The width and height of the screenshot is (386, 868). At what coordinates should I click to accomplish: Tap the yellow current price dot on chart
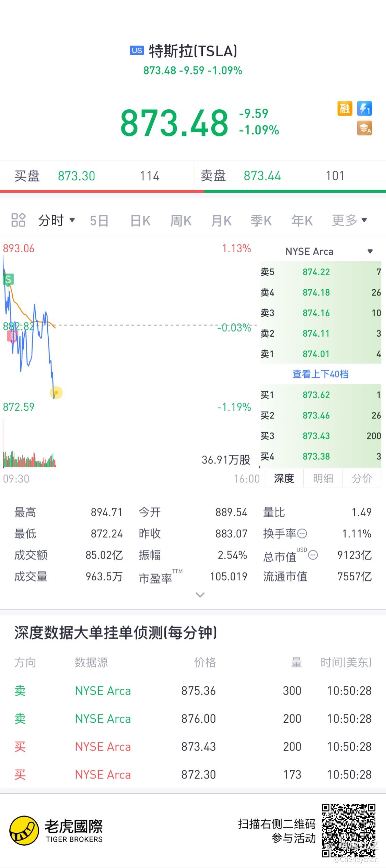point(56,393)
